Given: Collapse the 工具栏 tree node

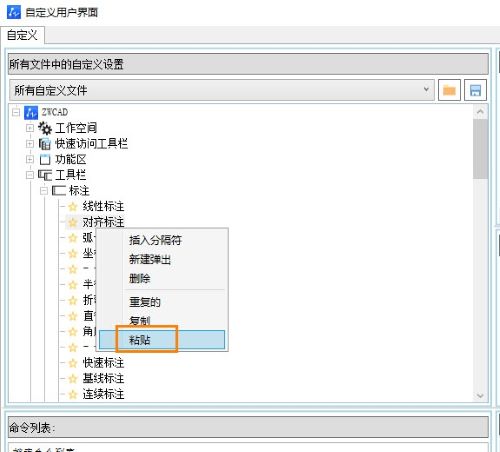Looking at the screenshot, I should pos(30,175).
